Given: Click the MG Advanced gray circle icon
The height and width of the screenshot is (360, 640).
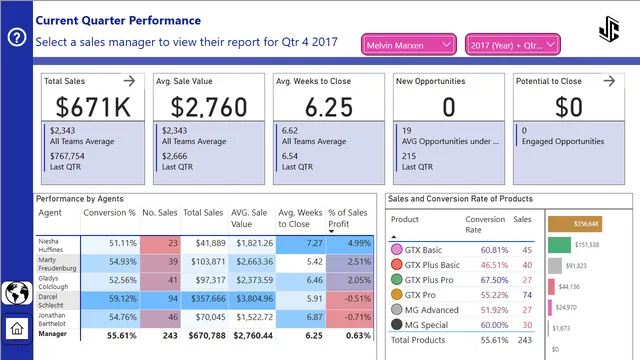Looking at the screenshot, I should pos(396,309).
